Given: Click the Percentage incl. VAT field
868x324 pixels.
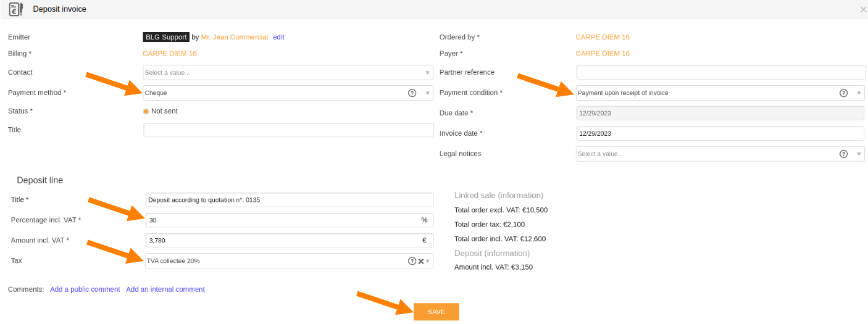Looking at the screenshot, I should [x=290, y=220].
